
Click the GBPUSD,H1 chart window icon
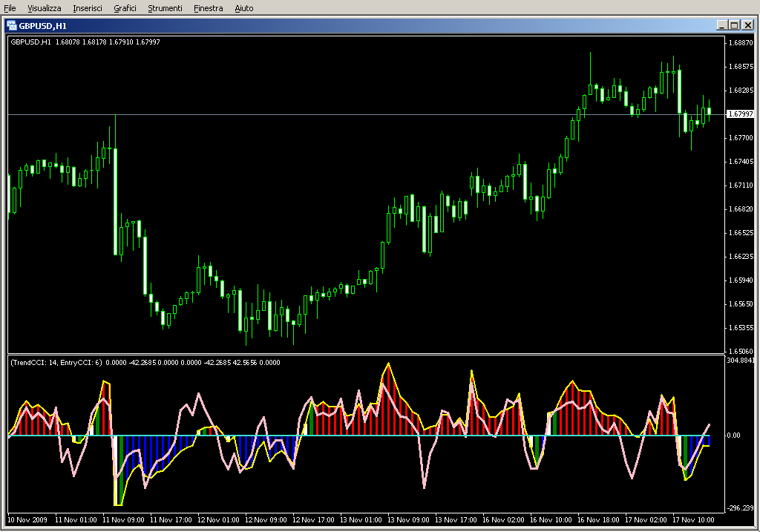coord(12,25)
